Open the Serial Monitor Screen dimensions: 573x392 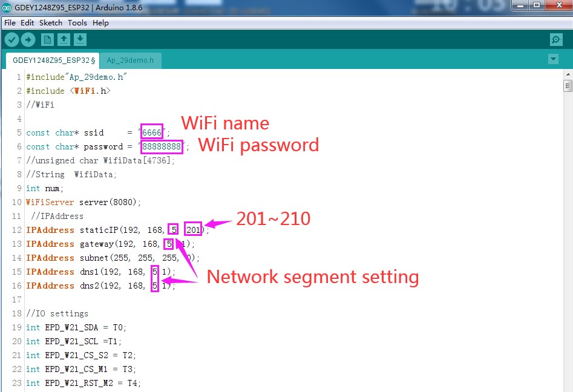(x=556, y=39)
